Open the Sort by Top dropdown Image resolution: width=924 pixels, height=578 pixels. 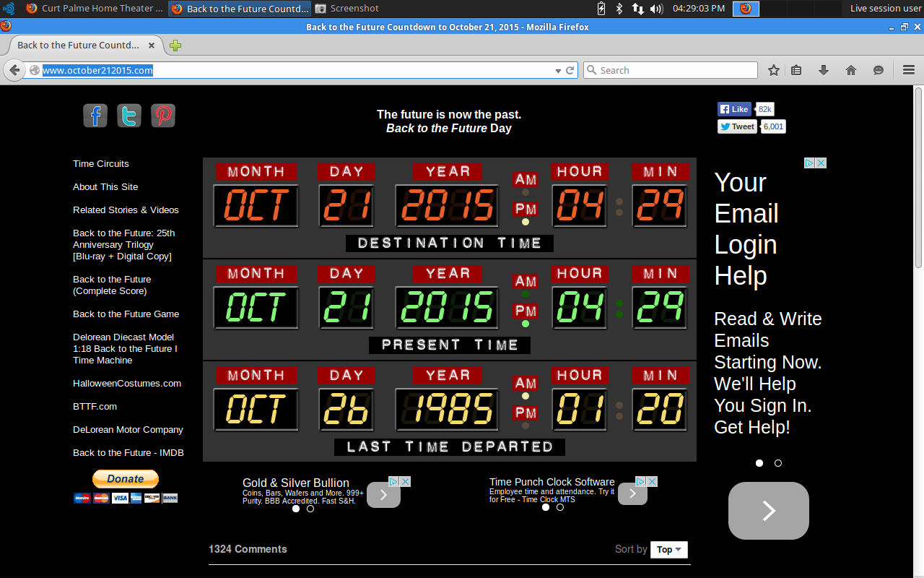[669, 550]
